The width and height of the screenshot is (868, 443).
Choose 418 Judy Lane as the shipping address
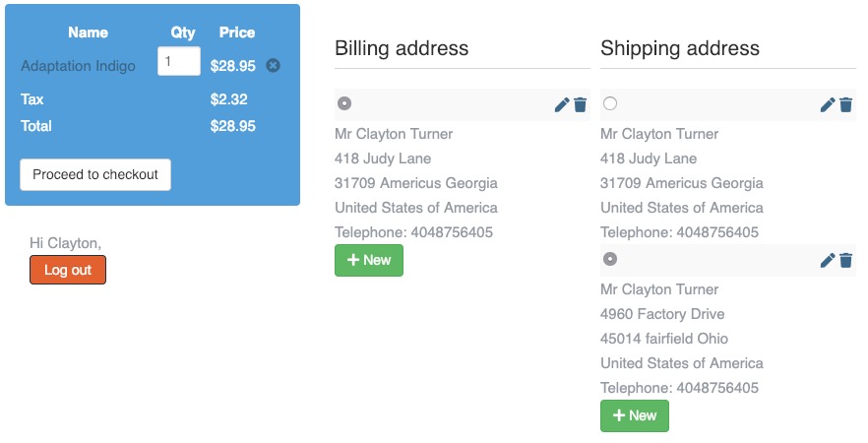(x=610, y=103)
